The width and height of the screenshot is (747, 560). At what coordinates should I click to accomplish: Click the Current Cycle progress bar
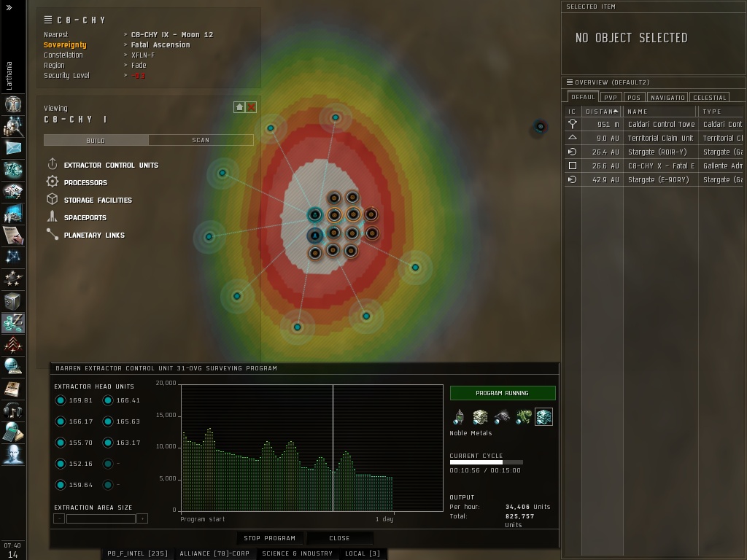[486, 462]
